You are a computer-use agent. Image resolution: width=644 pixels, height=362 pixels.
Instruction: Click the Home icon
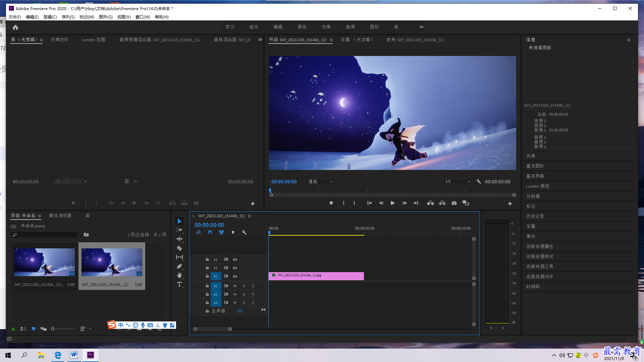[x=15, y=27]
